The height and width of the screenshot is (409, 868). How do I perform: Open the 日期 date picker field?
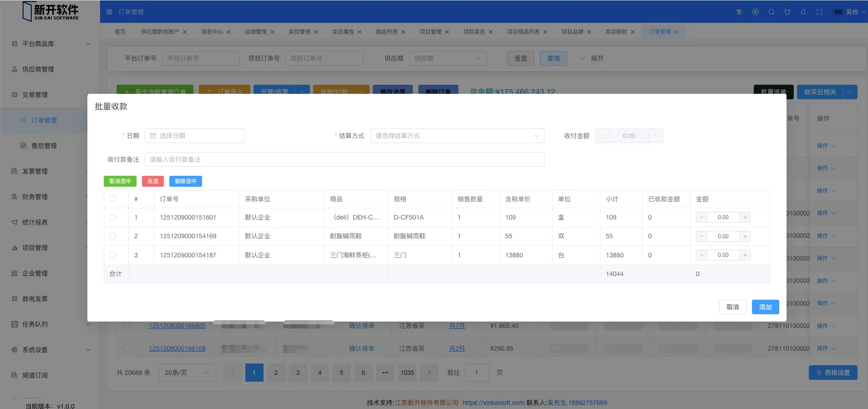195,136
